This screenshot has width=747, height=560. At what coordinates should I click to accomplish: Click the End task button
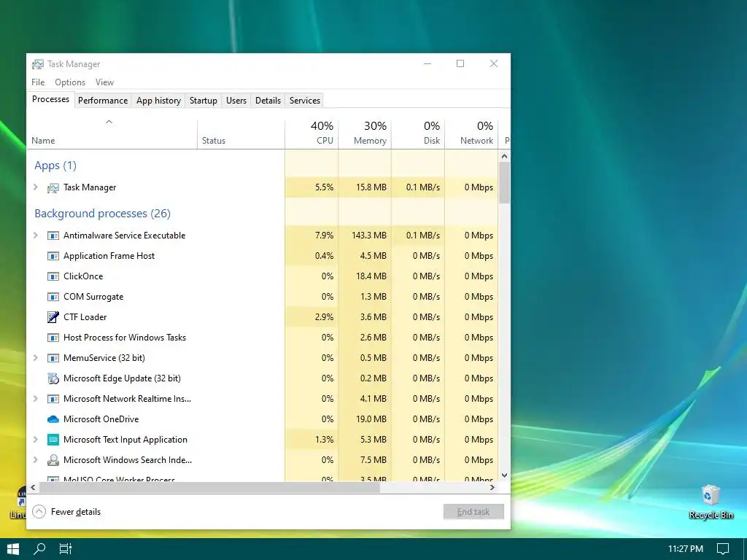[473, 512]
